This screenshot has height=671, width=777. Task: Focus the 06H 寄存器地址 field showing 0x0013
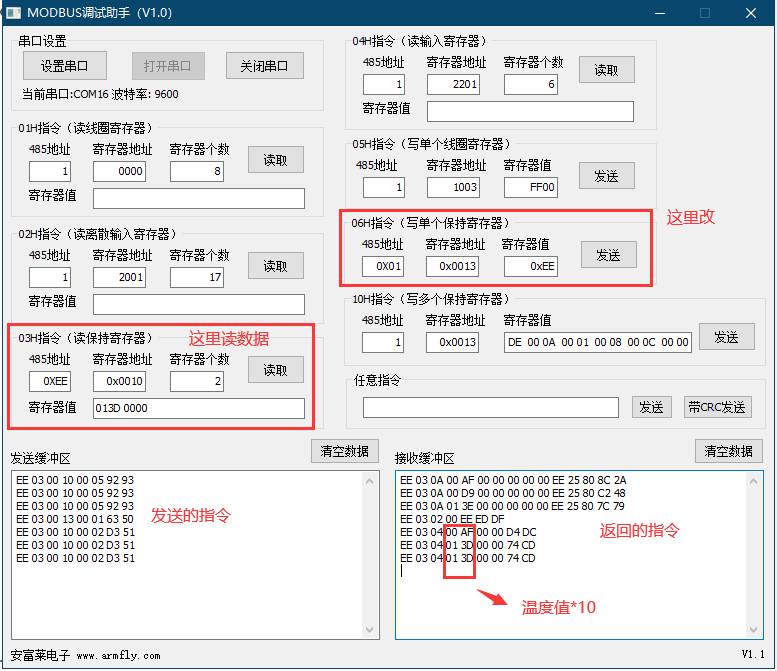tap(452, 267)
